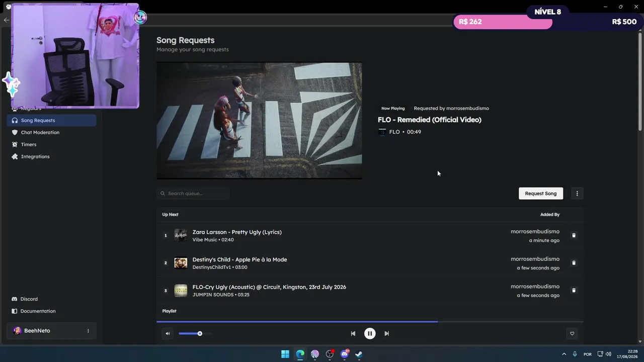Open Steam from the taskbar
This screenshot has width=644, height=362.
(359, 354)
